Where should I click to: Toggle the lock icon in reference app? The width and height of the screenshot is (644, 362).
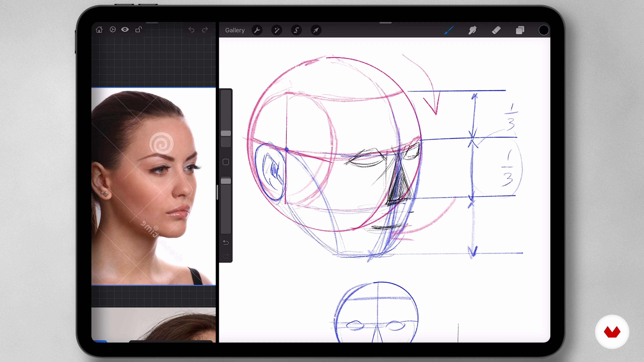(139, 29)
